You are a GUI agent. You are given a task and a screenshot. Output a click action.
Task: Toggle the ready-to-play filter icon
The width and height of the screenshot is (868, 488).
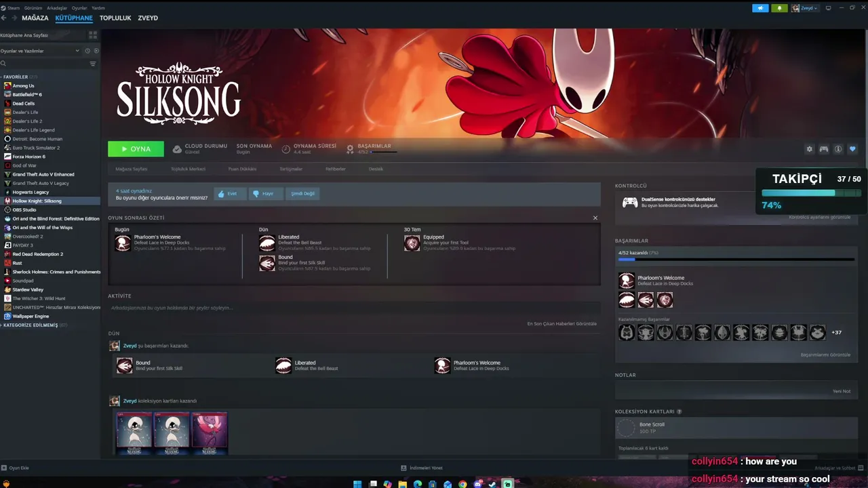coord(96,51)
